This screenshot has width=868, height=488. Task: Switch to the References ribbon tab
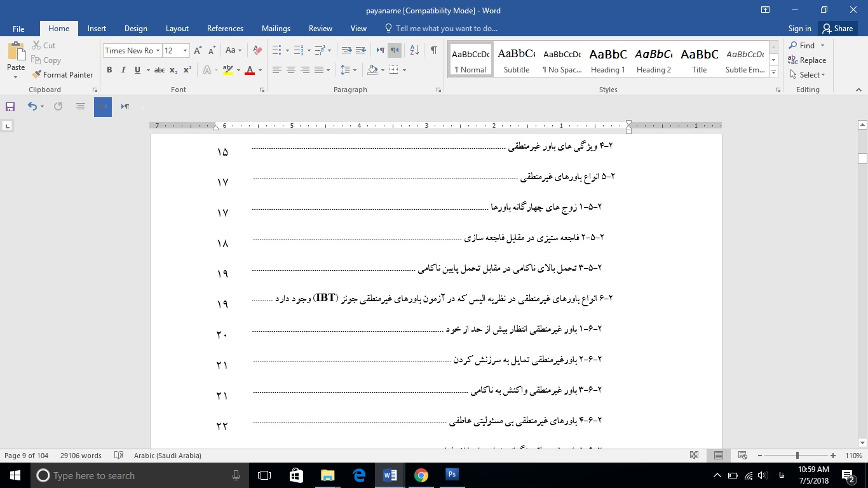point(225,29)
